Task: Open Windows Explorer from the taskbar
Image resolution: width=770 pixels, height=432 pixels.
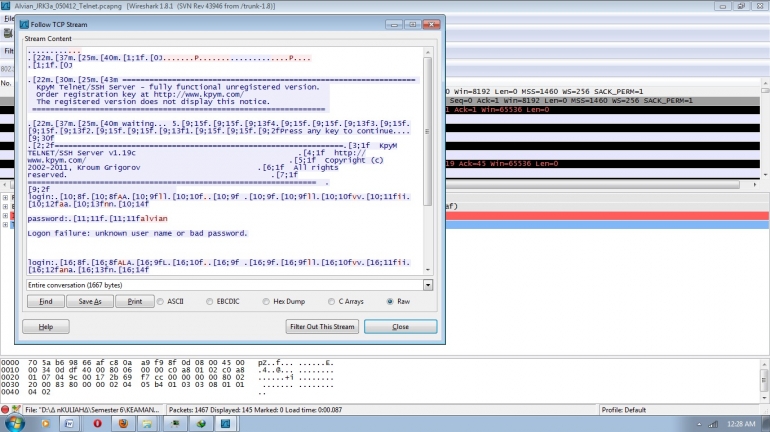Action: 147,424
